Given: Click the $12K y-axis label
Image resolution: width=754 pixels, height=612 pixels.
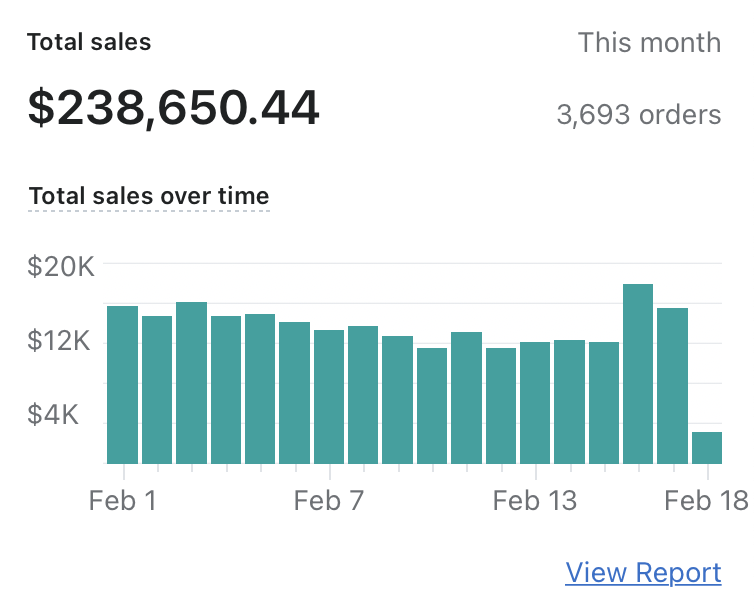Looking at the screenshot, I should pos(59,343).
